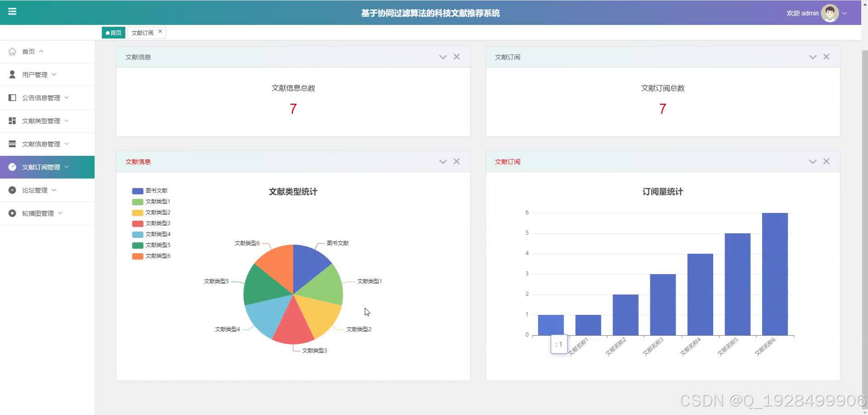Toggle 图书文献 legend item
This screenshot has height=415, width=868.
[x=150, y=191]
